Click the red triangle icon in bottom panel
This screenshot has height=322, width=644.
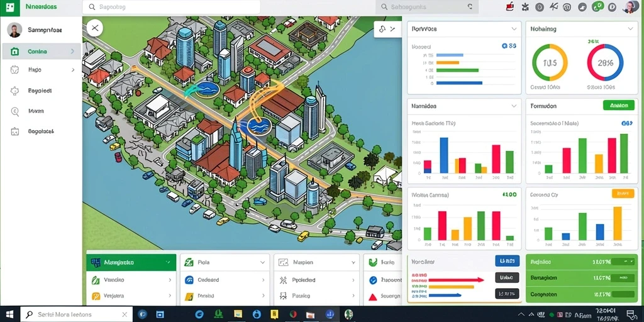click(x=373, y=297)
